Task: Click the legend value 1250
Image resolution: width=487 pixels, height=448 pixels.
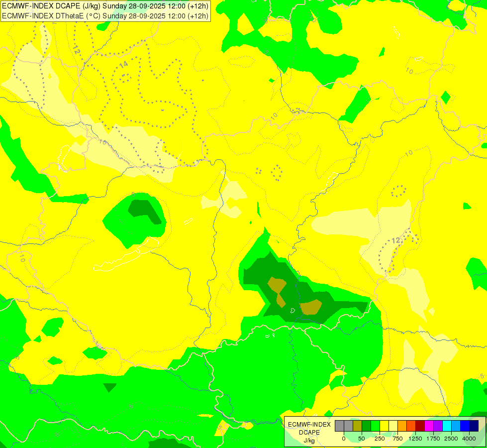Action: pos(415,439)
